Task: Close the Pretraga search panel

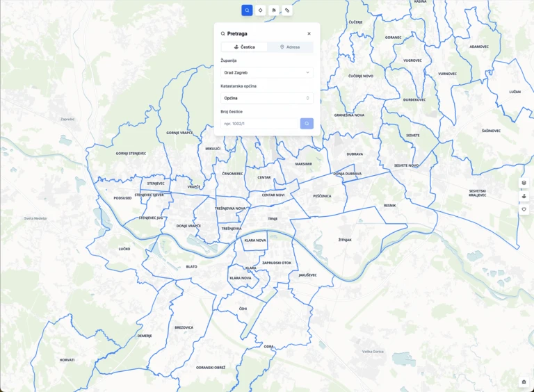Action: point(309,33)
